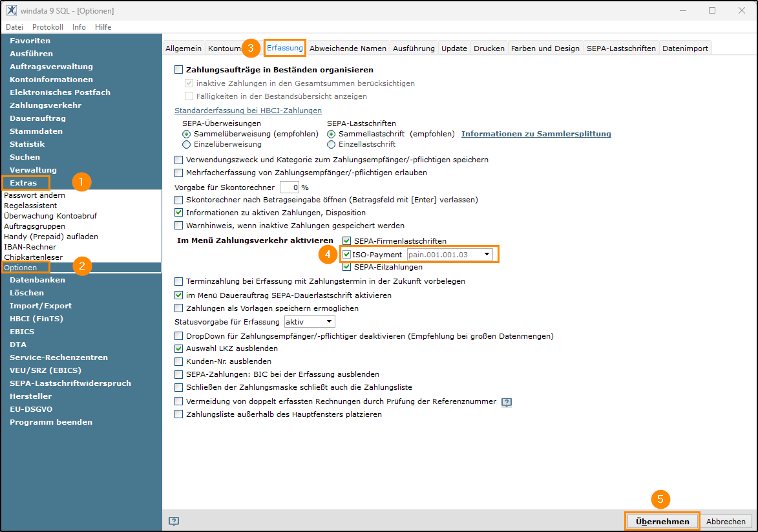Uncheck SEPA-Firmenlastschriften checkbox

tap(346, 241)
